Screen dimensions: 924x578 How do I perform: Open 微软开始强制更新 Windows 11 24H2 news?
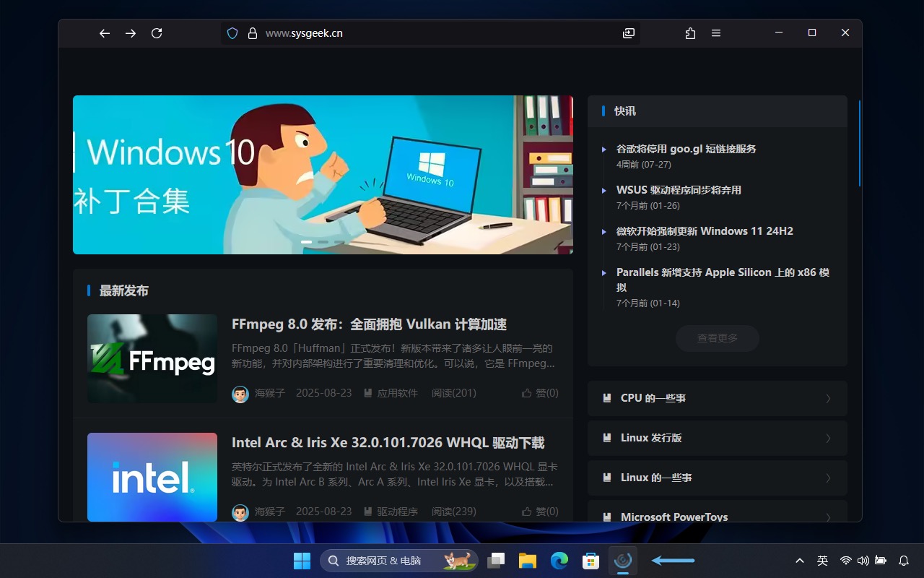705,231
